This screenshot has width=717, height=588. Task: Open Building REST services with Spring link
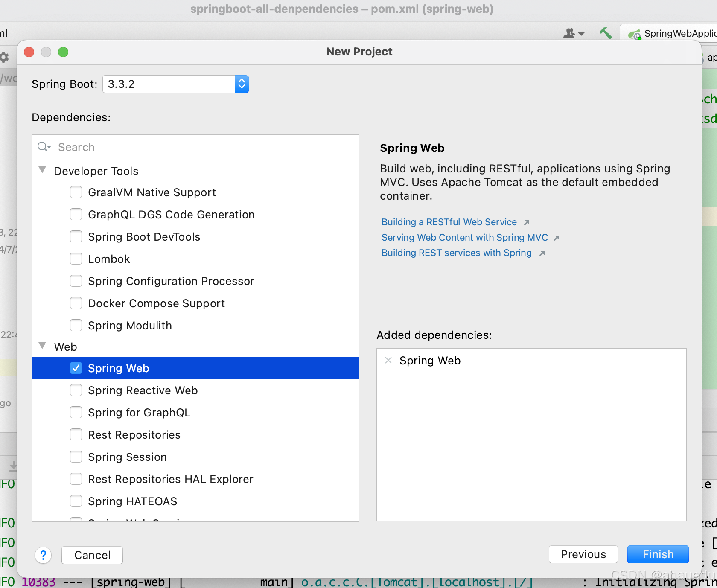[x=457, y=253]
